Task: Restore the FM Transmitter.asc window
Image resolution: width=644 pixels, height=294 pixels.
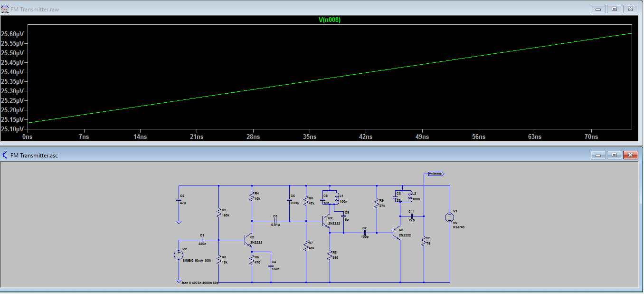Action: tap(614, 155)
